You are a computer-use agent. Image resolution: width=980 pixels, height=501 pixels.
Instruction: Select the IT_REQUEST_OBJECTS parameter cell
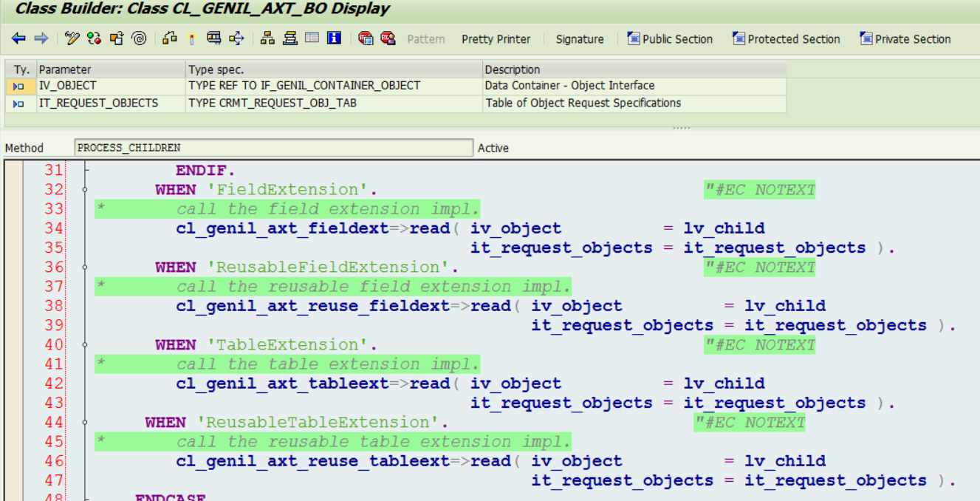[x=111, y=103]
